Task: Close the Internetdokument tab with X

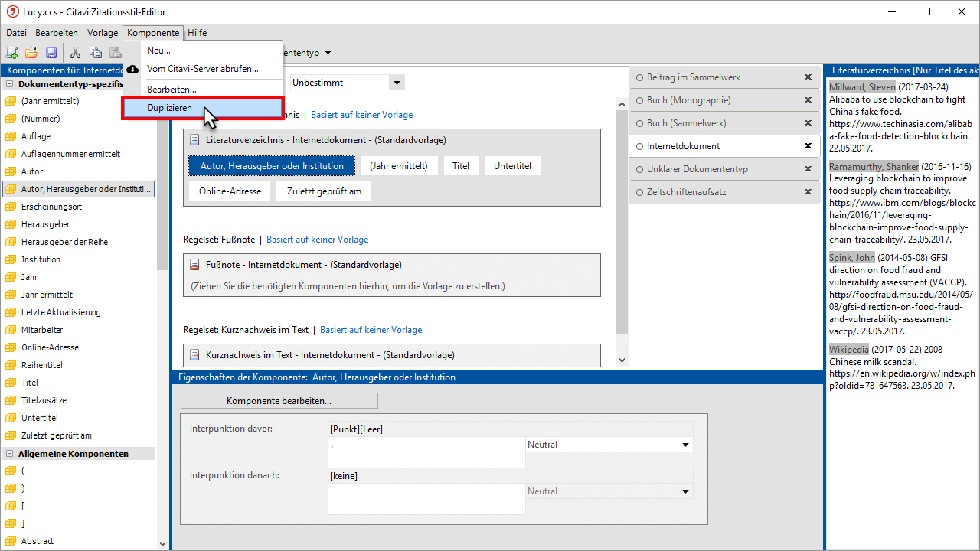Action: pos(808,146)
